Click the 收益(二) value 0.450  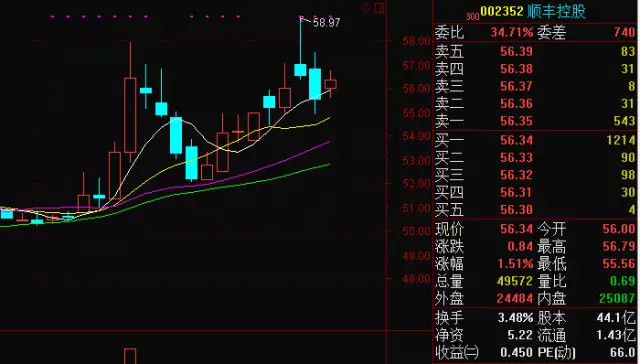point(516,353)
